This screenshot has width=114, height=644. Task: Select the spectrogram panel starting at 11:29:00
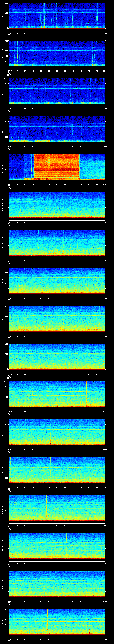click(57, 16)
